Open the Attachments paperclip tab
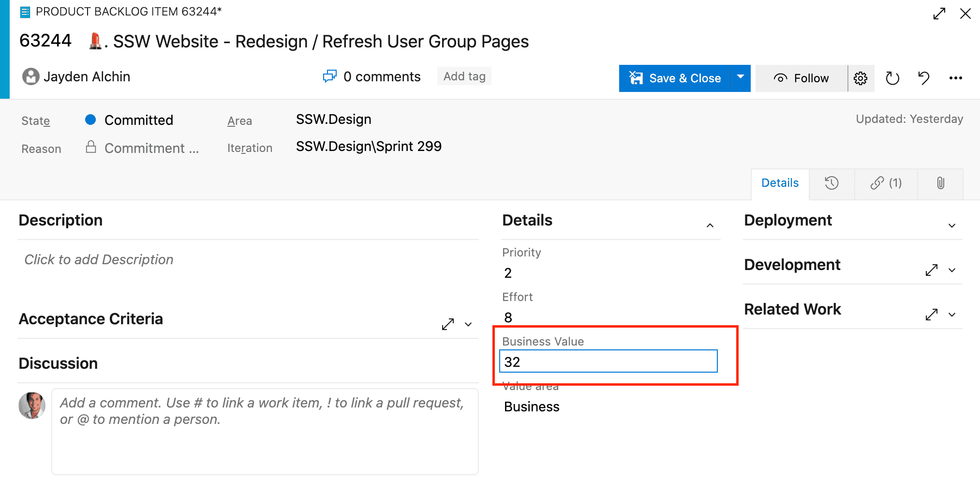This screenshot has height=482, width=980. pyautogui.click(x=940, y=183)
